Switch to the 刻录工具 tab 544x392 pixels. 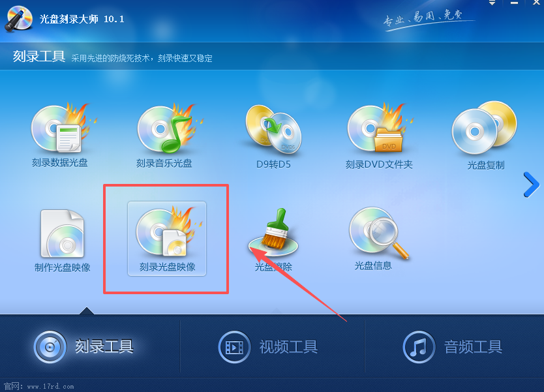(84, 346)
